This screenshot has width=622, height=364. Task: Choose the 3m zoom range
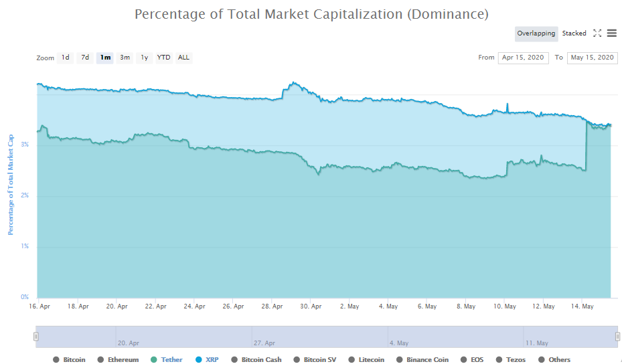pos(125,58)
